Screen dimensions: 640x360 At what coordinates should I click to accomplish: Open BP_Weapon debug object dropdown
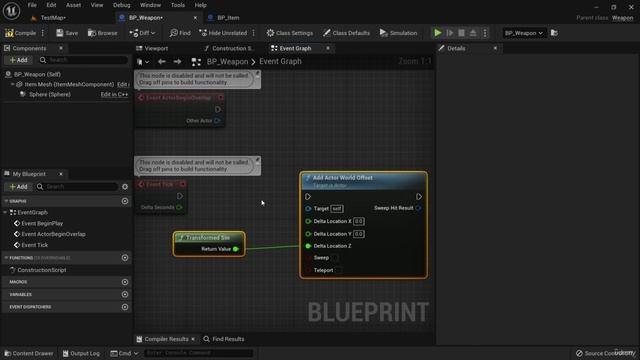click(x=524, y=33)
